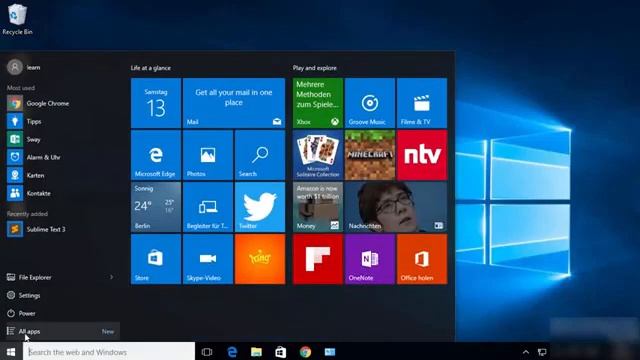The width and height of the screenshot is (640, 360).
Task: Open the orange King game tile
Action: point(260,259)
